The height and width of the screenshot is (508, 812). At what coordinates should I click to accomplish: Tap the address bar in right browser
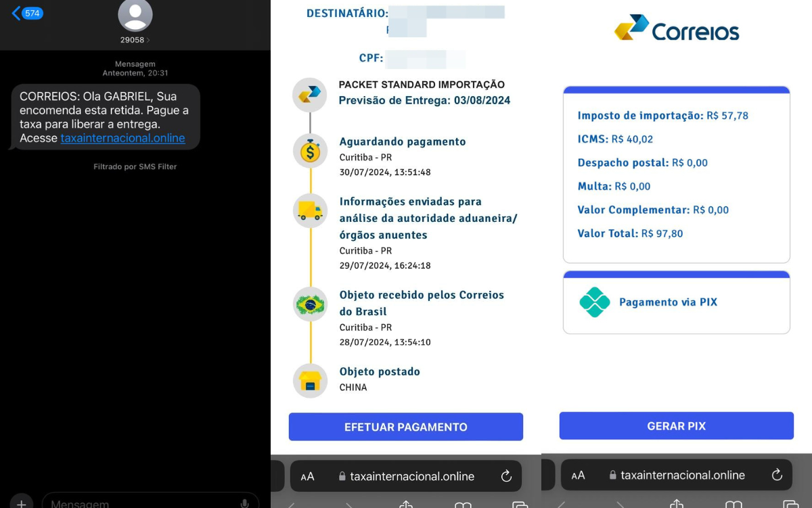[x=677, y=476]
